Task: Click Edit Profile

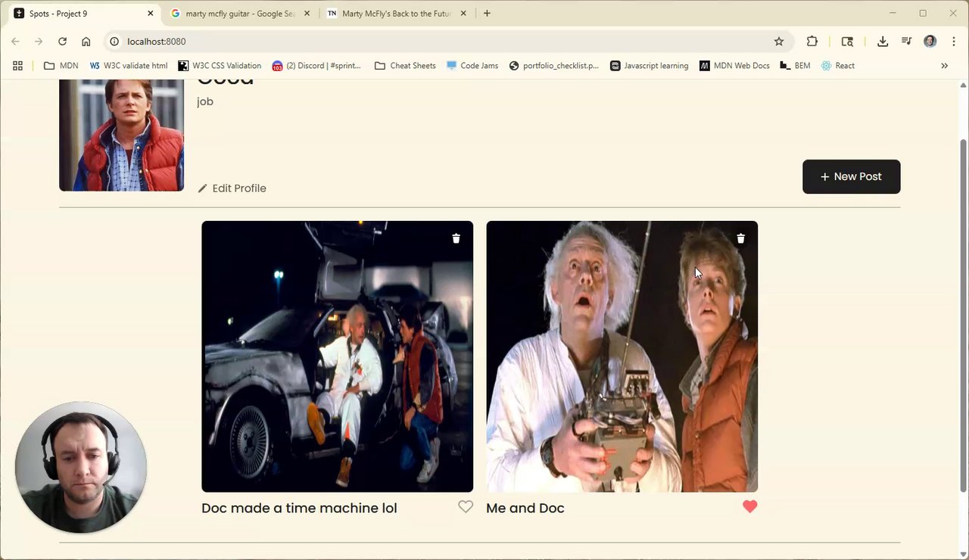Action: 232,188
